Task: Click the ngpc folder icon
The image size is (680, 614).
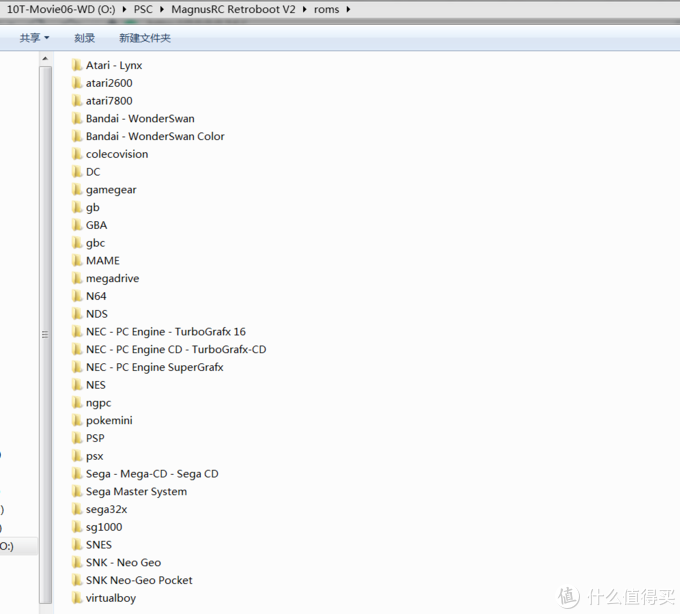Action: click(77, 402)
